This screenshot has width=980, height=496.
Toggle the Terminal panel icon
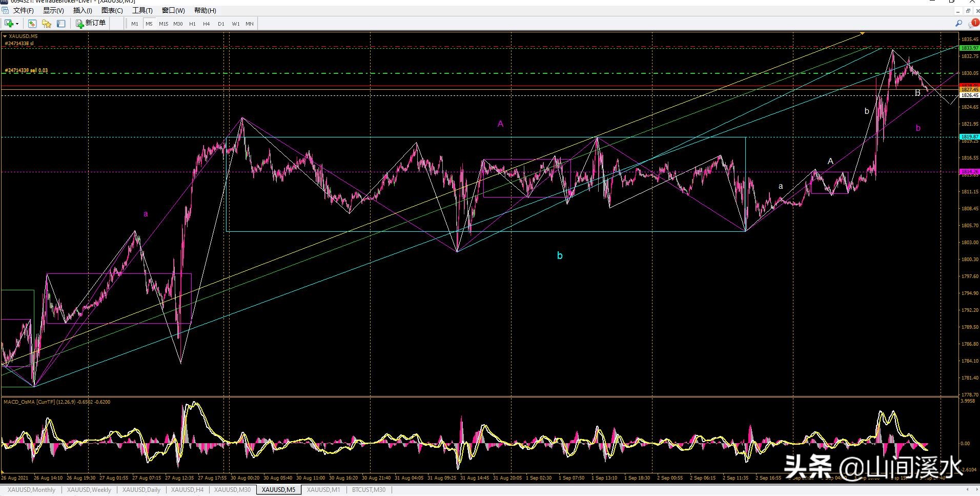pyautogui.click(x=61, y=24)
